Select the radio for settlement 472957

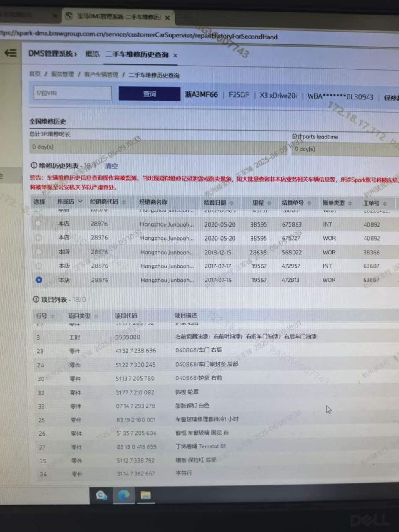click(39, 266)
